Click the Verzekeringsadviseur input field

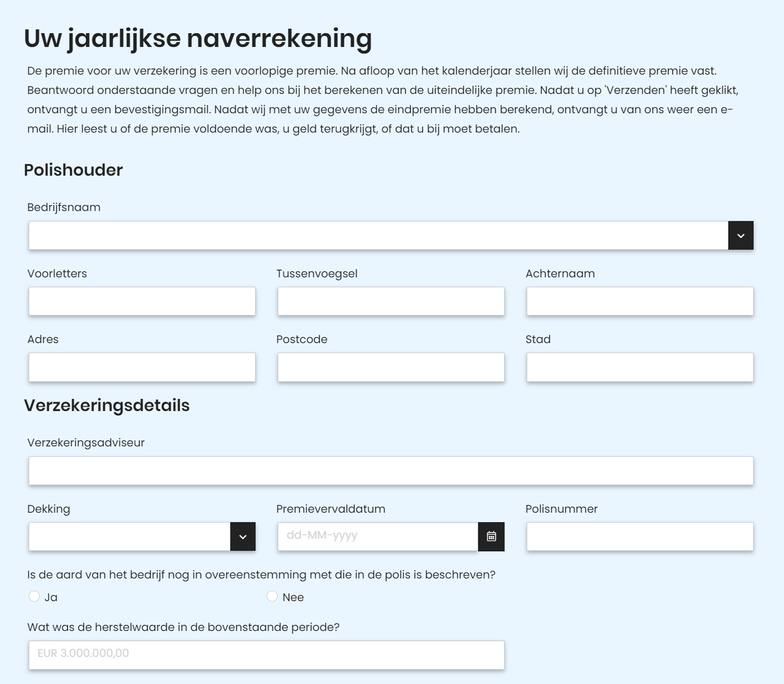coord(391,471)
